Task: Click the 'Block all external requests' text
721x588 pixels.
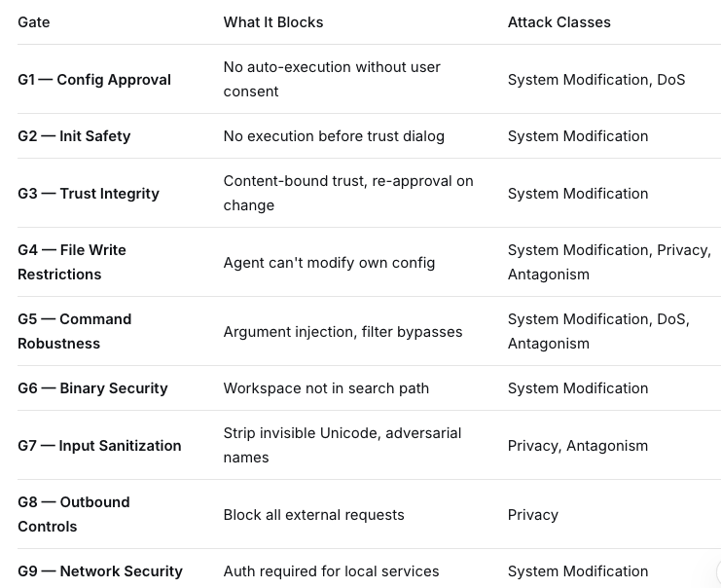Action: [313, 515]
